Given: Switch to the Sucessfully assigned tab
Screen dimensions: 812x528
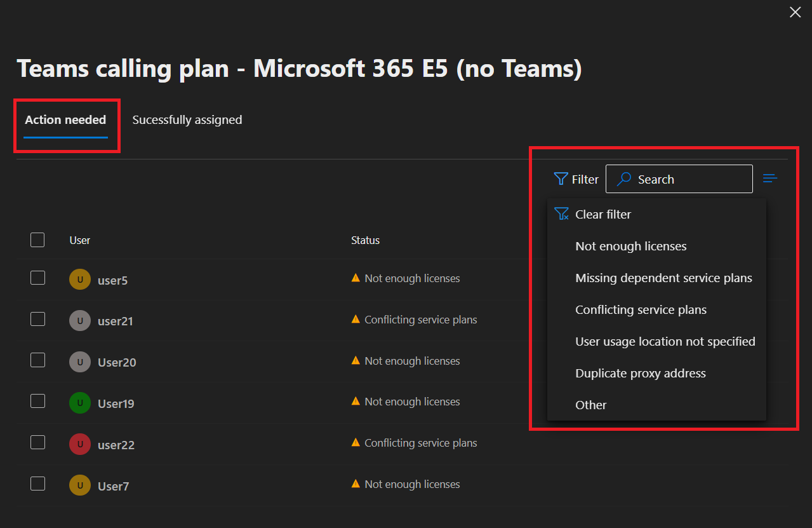Looking at the screenshot, I should click(187, 119).
